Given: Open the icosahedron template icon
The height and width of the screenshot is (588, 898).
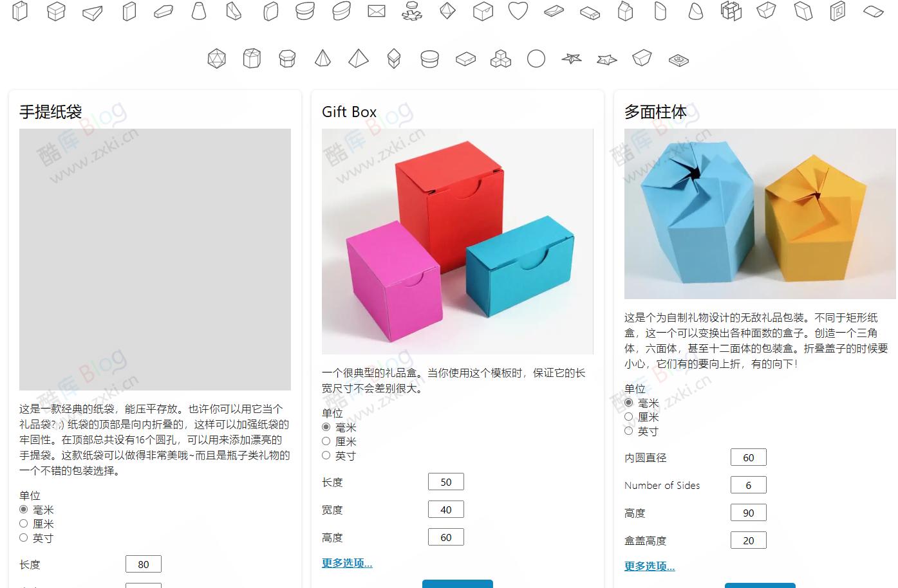Looking at the screenshot, I should tap(217, 59).
